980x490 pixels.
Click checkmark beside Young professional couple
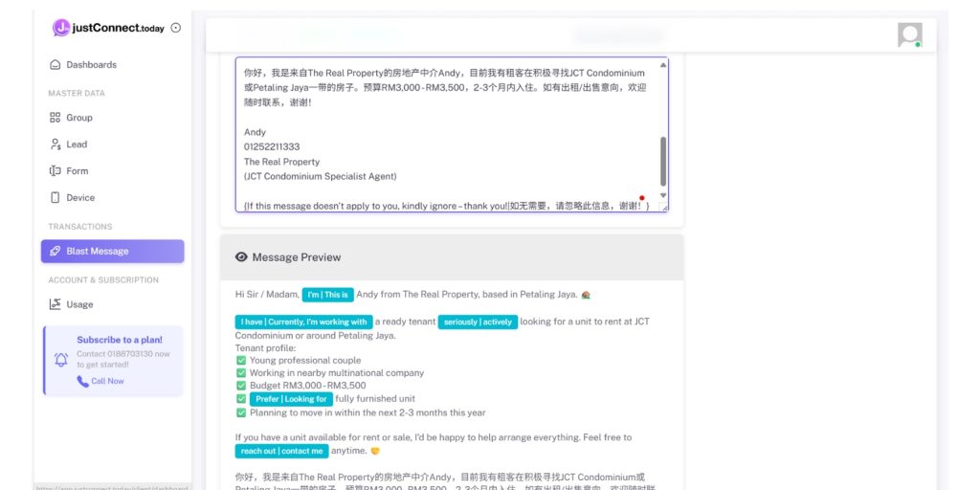click(x=241, y=361)
